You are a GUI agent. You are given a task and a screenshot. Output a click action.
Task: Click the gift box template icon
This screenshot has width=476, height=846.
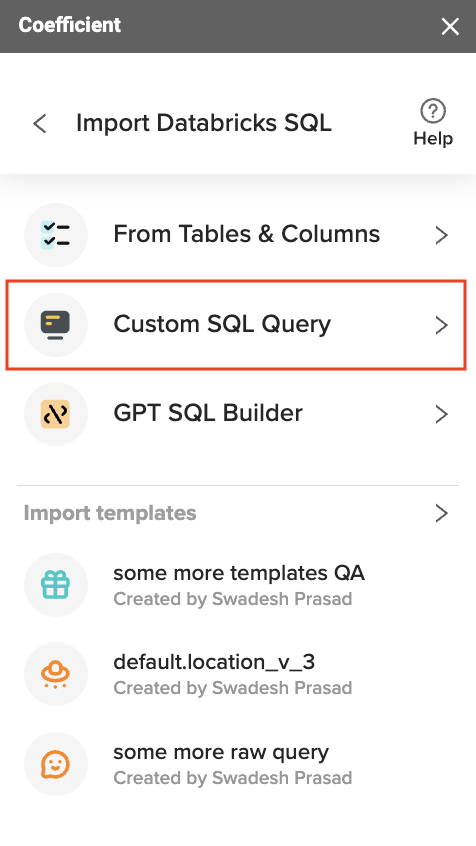pyautogui.click(x=56, y=585)
